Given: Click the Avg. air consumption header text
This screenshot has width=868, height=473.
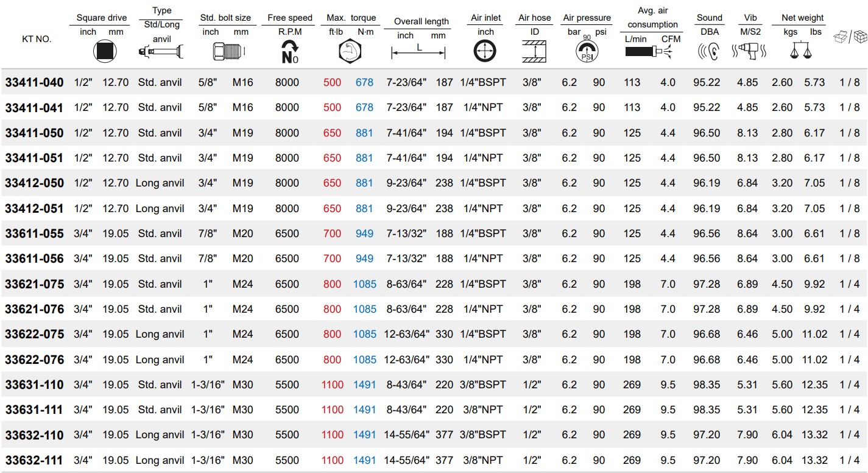Looking at the screenshot, I should click(652, 19).
